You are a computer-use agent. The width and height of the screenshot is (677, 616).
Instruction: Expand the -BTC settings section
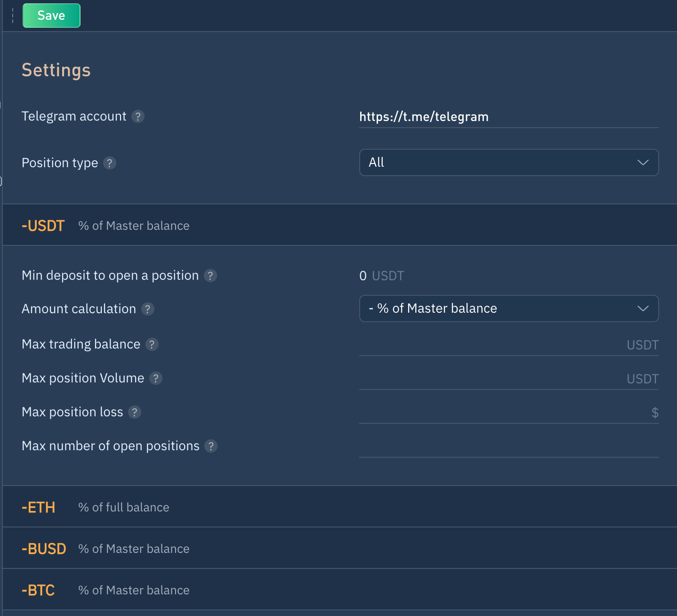pos(38,590)
